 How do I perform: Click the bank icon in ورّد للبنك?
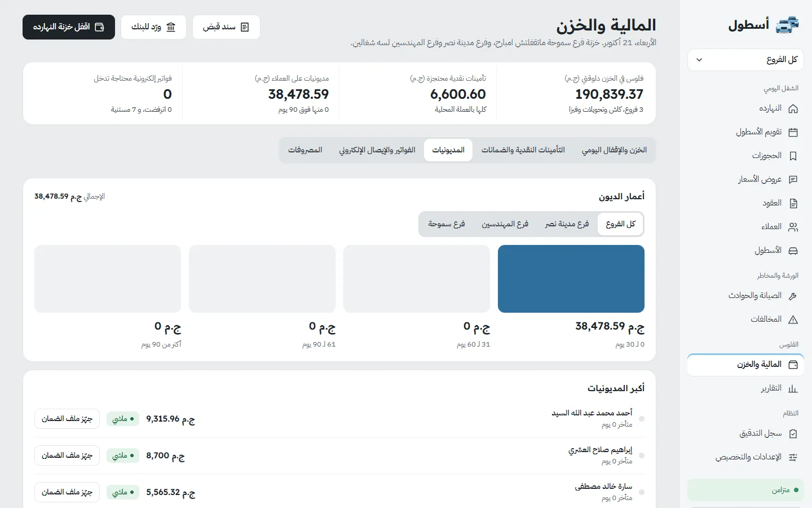171,27
